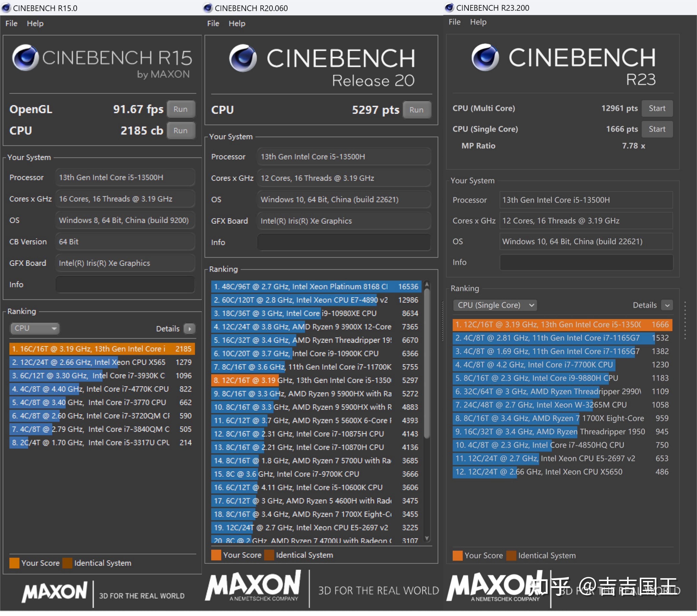Click R23 OS field Windows 10
Image resolution: width=697 pixels, height=616 pixels.
[586, 241]
